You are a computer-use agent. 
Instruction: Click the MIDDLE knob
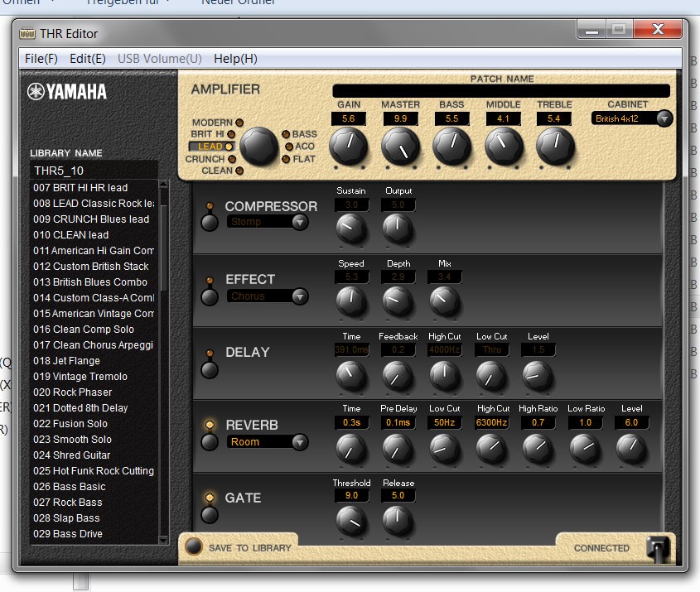tap(503, 146)
